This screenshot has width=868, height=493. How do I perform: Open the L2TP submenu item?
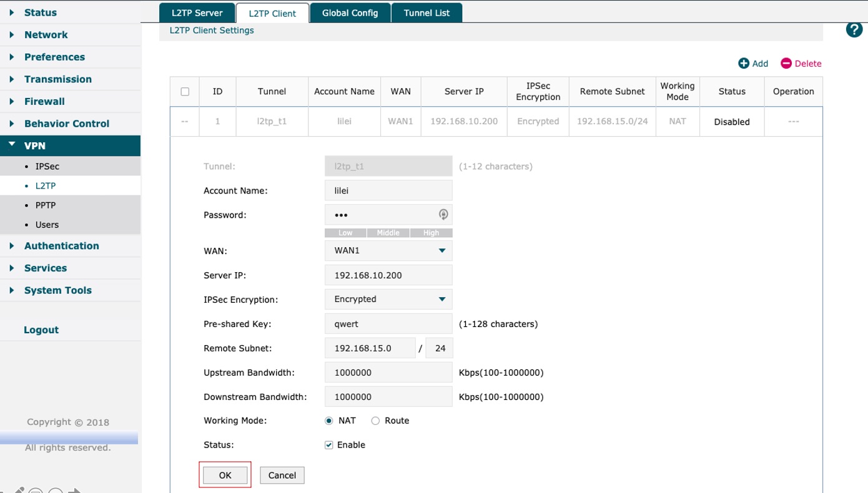coord(70,186)
